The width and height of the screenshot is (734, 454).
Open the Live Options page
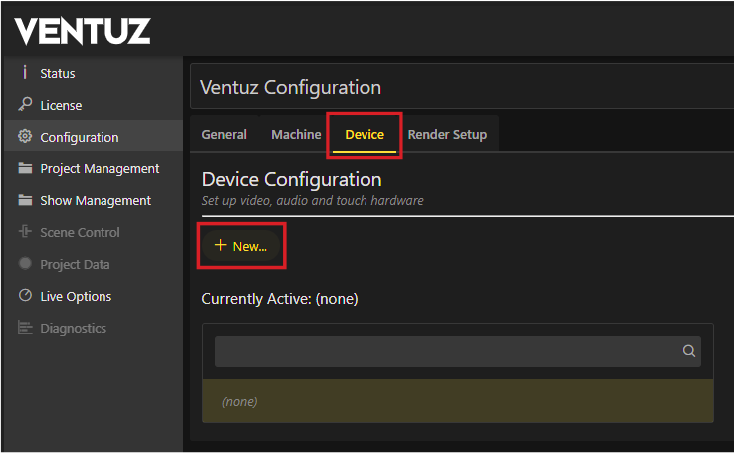pos(75,296)
